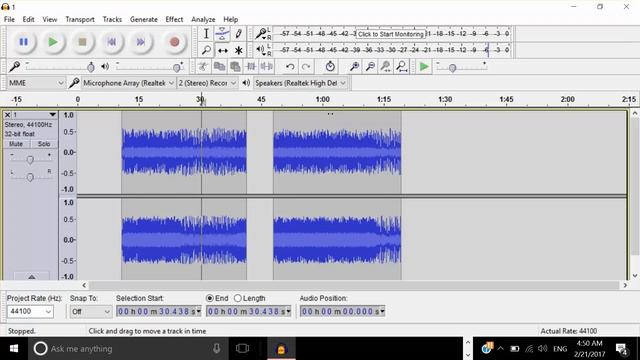
Task: Click the track 1 pan slider
Action: coord(30,177)
